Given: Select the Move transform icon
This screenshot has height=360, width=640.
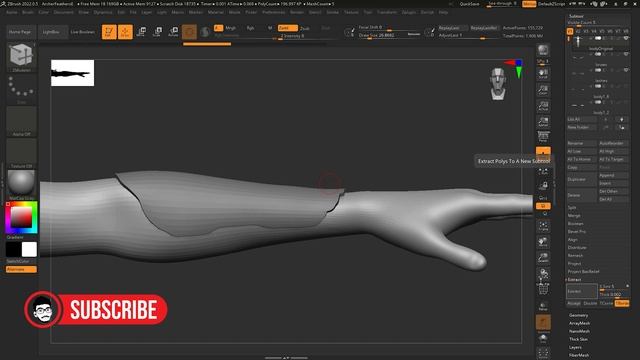Looking at the screenshot, I should 141,32.
